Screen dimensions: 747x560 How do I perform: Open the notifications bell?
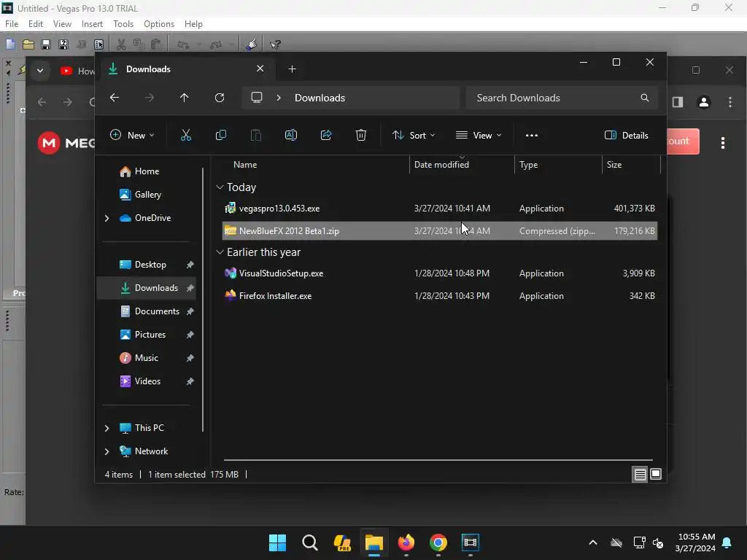tap(727, 542)
